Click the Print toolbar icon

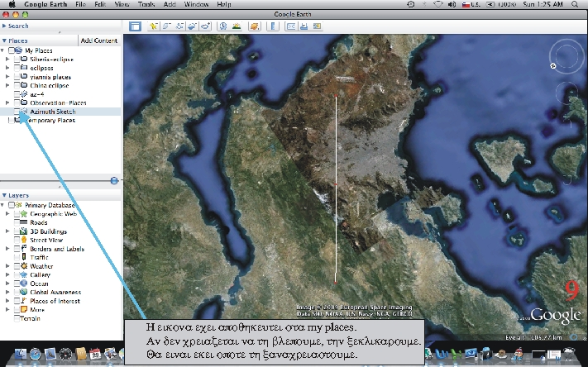pyautogui.click(x=304, y=26)
